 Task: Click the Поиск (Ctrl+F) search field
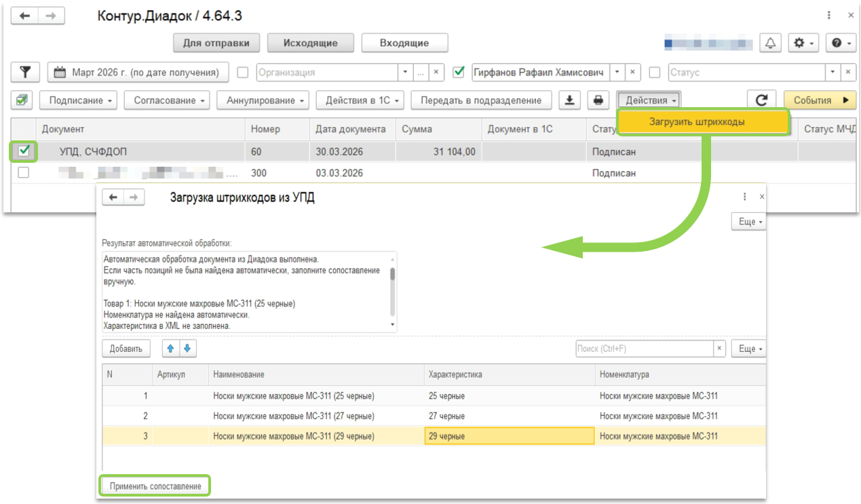coord(644,349)
